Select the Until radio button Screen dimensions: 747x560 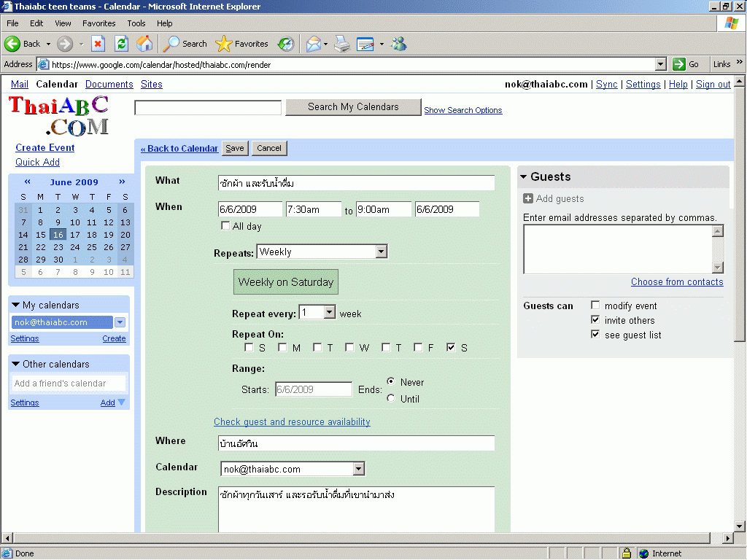click(x=391, y=399)
